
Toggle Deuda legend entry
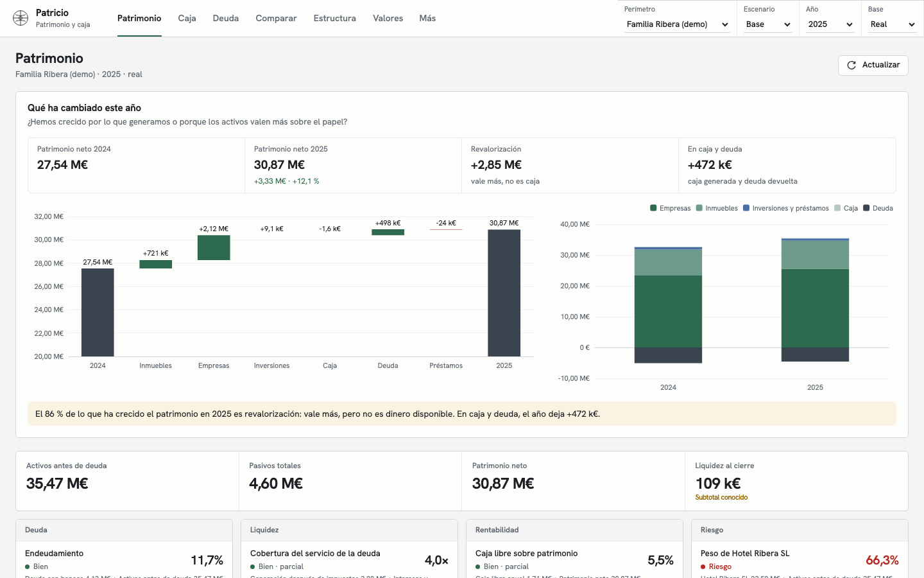(x=878, y=208)
